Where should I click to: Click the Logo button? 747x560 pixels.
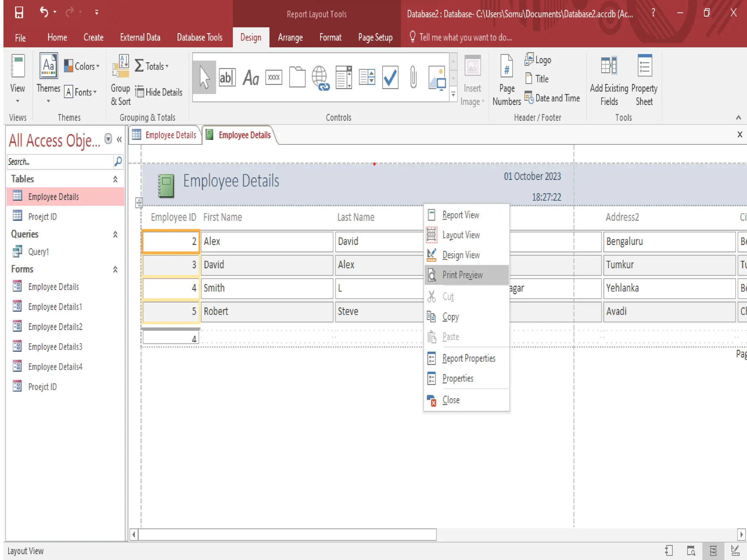tap(538, 60)
